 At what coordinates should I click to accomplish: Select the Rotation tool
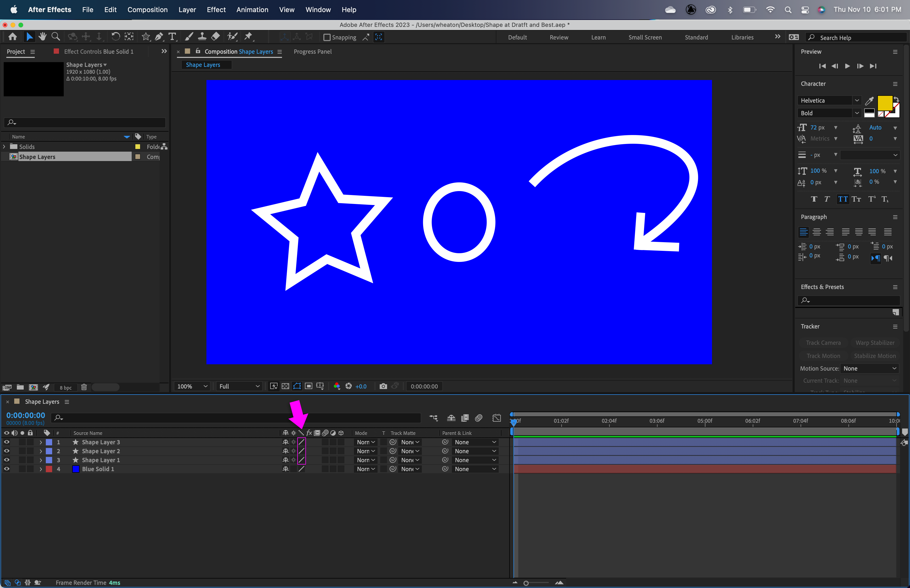point(116,36)
